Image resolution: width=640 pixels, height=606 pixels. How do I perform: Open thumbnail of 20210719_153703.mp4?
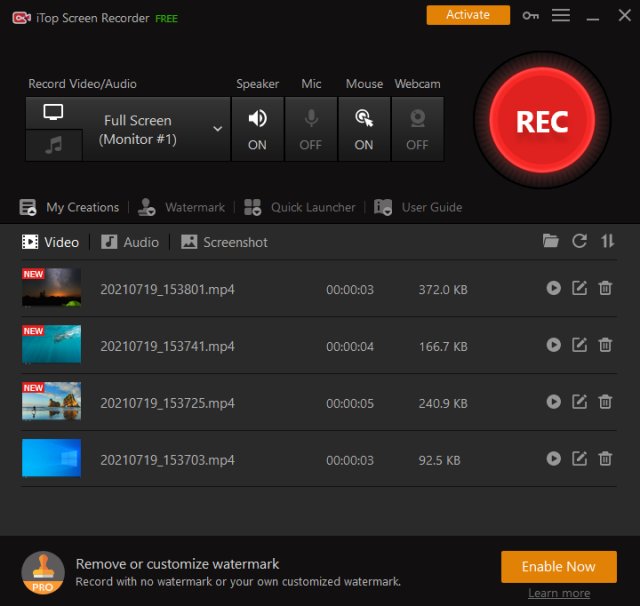click(x=51, y=458)
